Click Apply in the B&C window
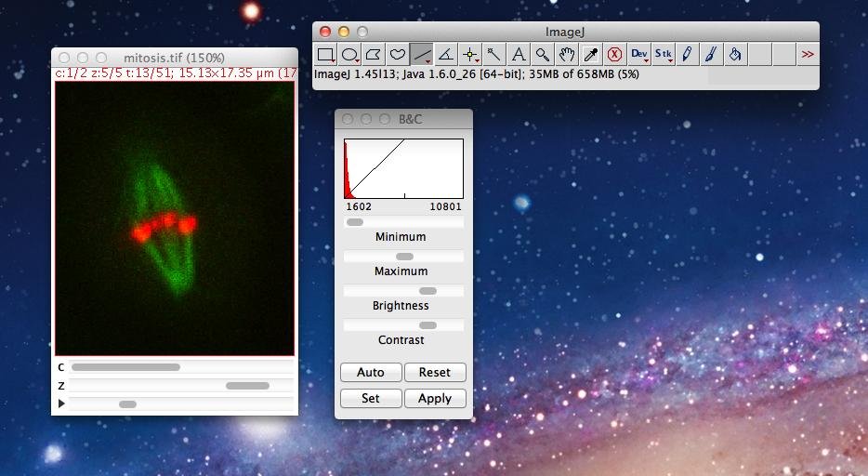 (435, 399)
